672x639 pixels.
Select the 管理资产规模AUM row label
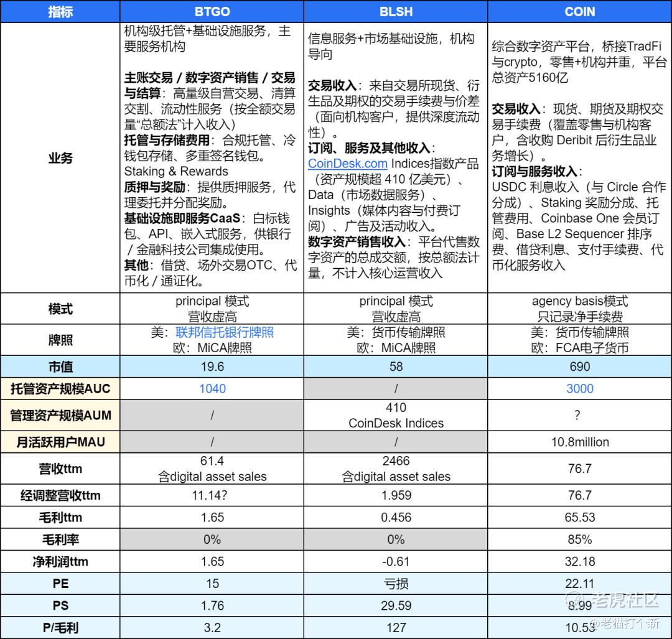tap(60, 415)
